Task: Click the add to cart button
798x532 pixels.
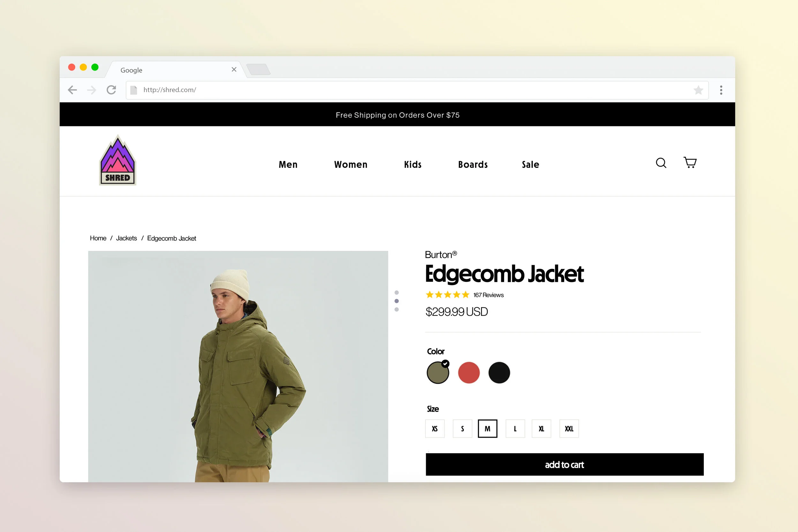Action: [x=565, y=464]
